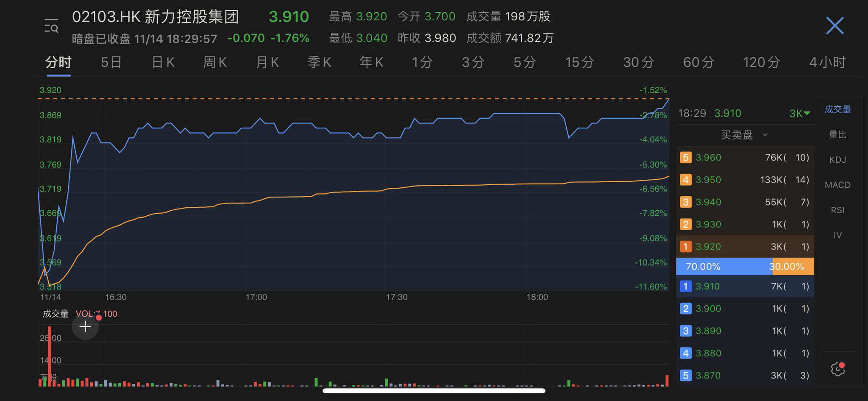Viewport: 868px width, 401px height.
Task: Select bid level 2 price 3.900
Action: (745, 309)
